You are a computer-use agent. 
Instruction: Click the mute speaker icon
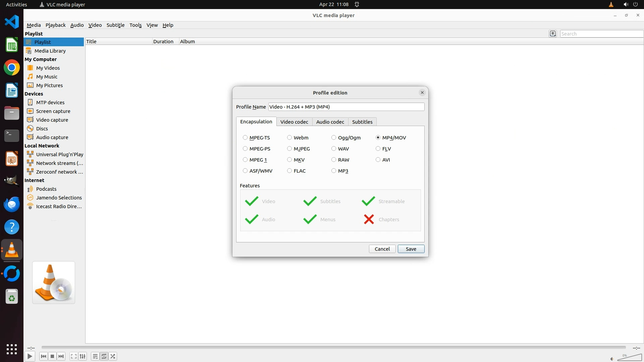(612, 359)
